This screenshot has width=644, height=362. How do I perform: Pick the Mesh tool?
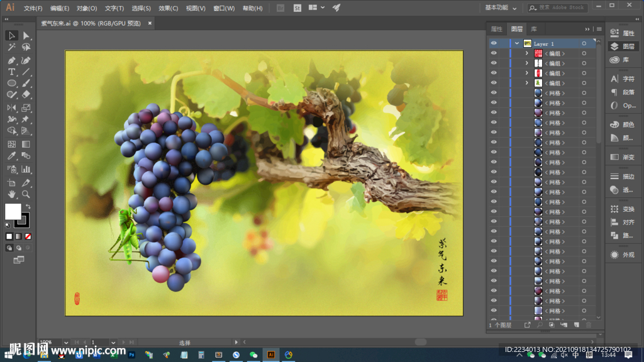click(x=11, y=145)
